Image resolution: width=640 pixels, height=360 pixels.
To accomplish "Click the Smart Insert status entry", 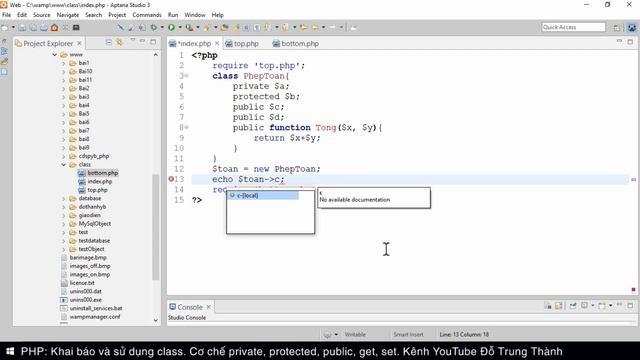I will [x=408, y=335].
